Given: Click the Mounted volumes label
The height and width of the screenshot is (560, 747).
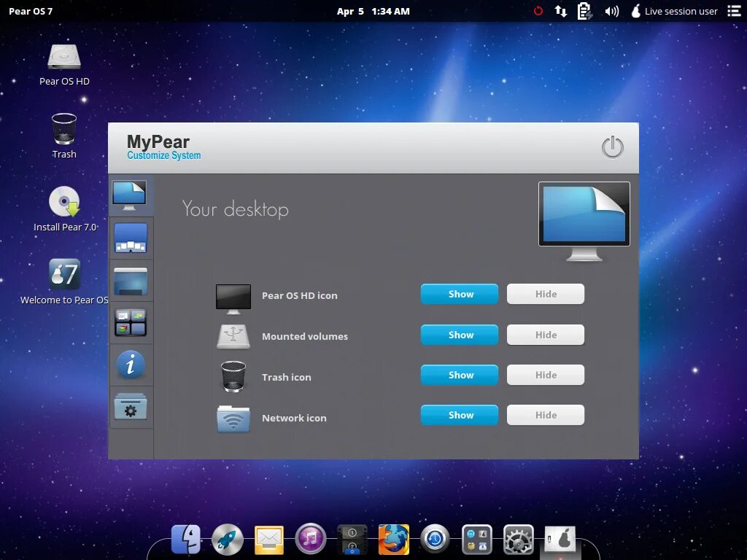Looking at the screenshot, I should click(305, 336).
